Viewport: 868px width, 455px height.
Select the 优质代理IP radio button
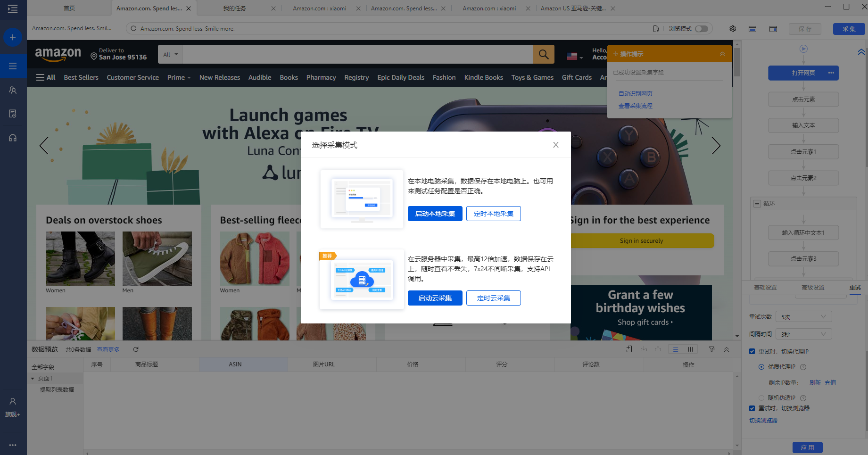pyautogui.click(x=761, y=367)
